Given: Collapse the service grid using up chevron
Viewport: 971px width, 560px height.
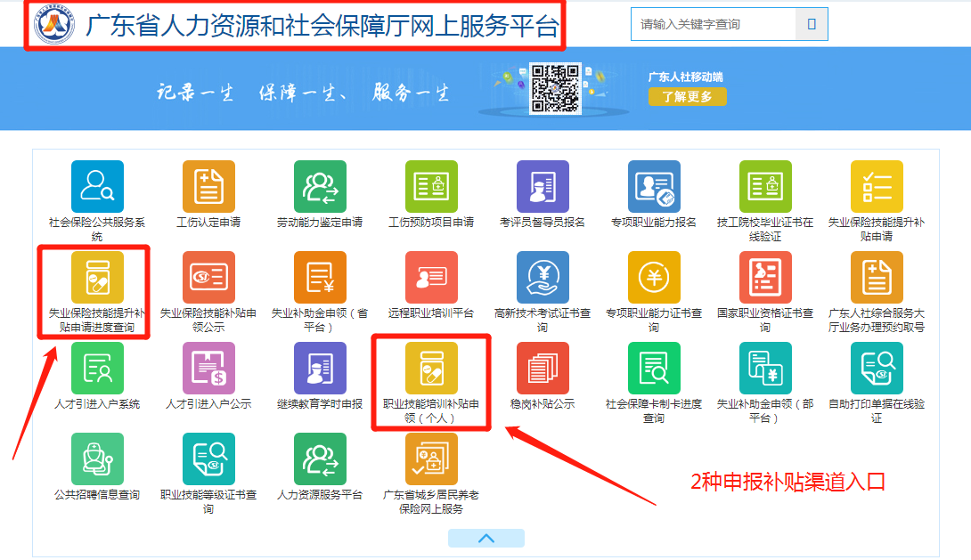Looking at the screenshot, I should click(x=485, y=538).
